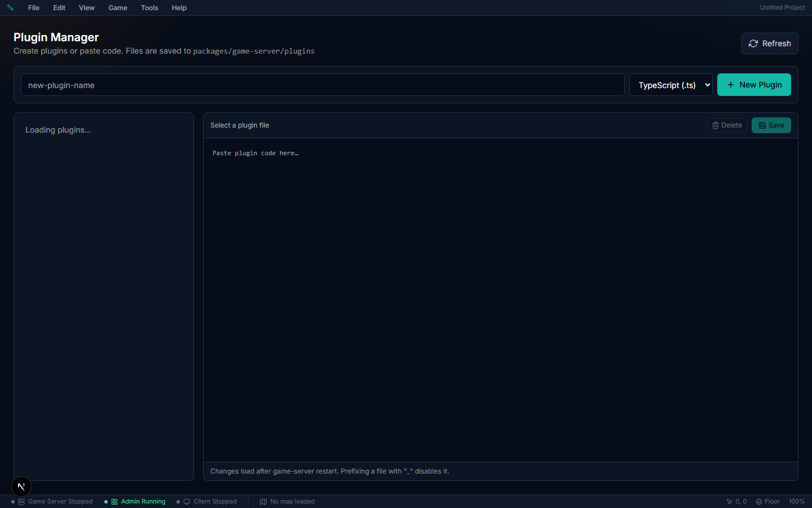
Task: Click the Admin Running status text
Action: tap(143, 501)
